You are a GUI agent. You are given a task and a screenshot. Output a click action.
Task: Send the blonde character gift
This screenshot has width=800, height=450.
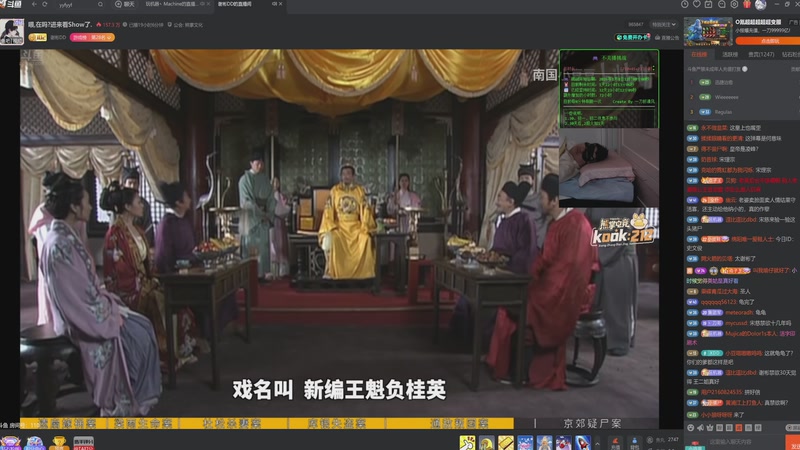[x=544, y=442]
